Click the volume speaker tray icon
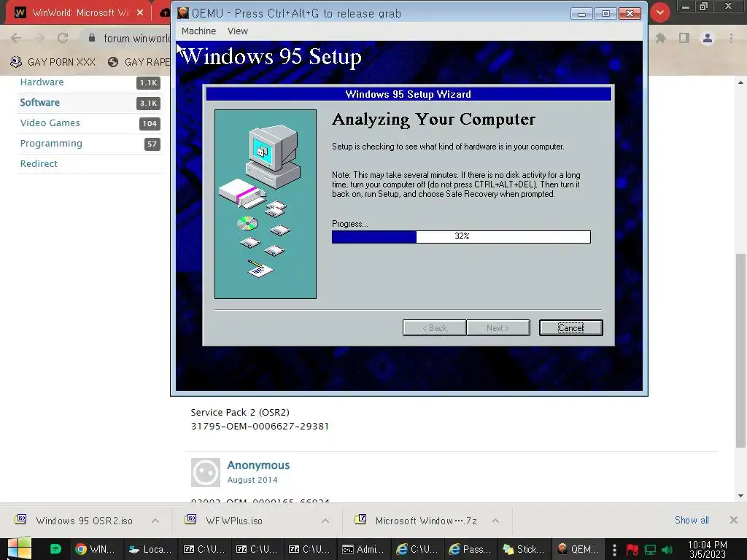The height and width of the screenshot is (560, 747). (667, 550)
